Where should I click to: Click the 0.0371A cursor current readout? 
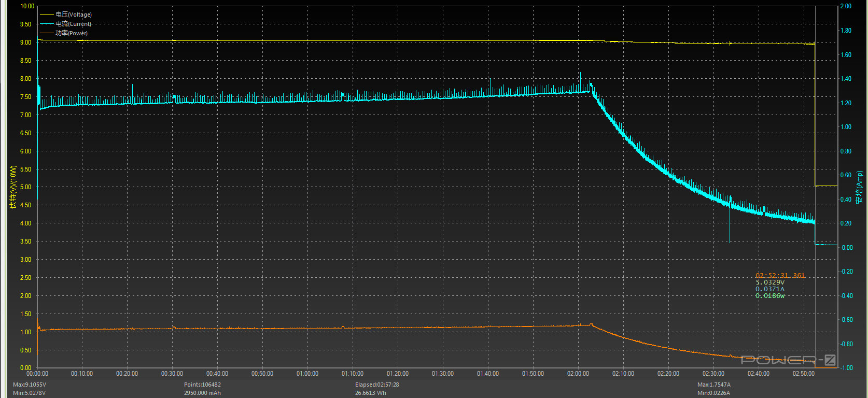(x=770, y=289)
